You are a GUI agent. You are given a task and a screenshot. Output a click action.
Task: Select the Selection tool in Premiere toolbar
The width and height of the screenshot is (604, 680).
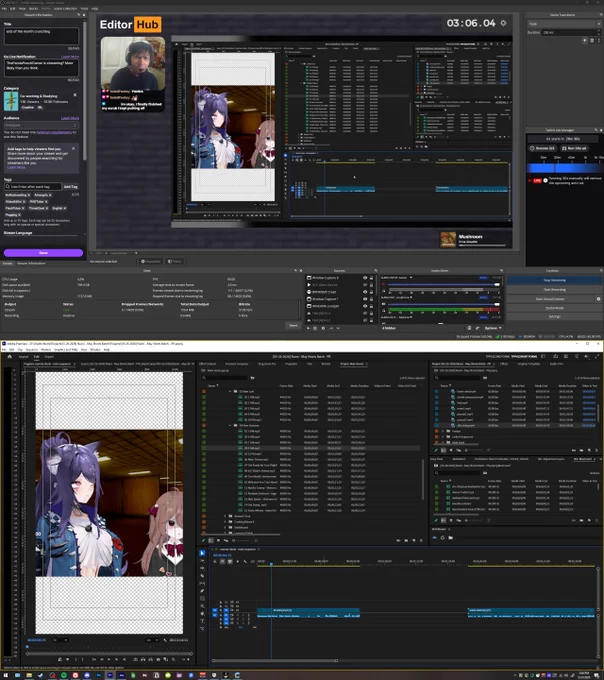click(x=202, y=553)
